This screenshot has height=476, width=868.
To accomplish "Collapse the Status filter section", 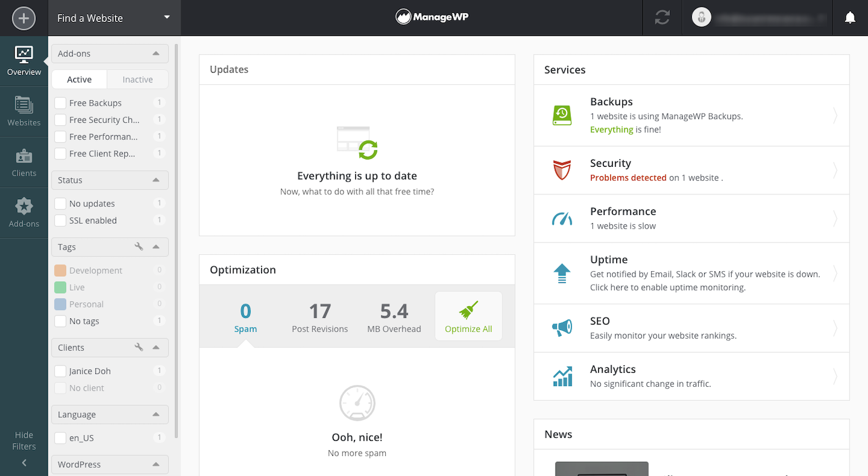I will point(156,180).
